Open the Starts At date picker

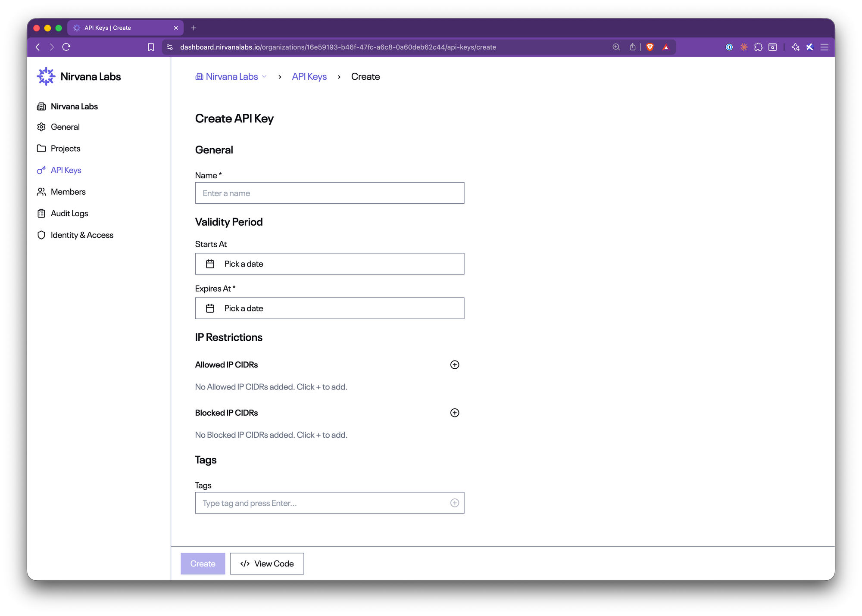[329, 264]
